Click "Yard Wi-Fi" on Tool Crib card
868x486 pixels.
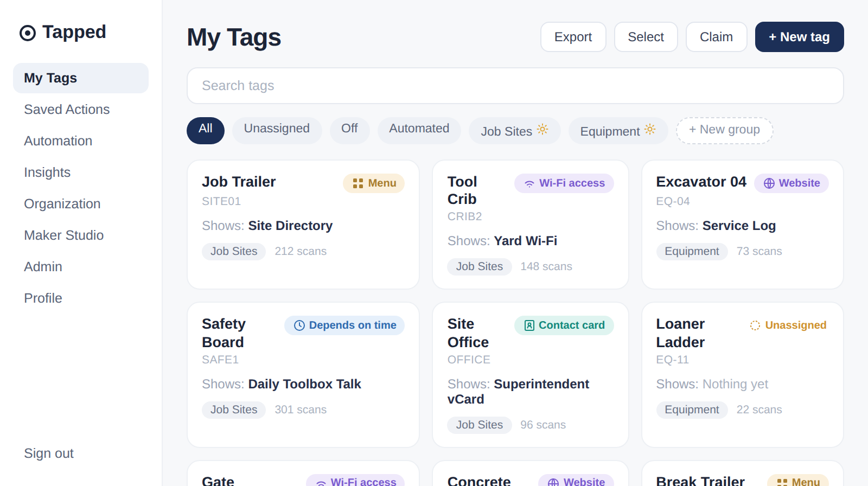pyautogui.click(x=525, y=241)
